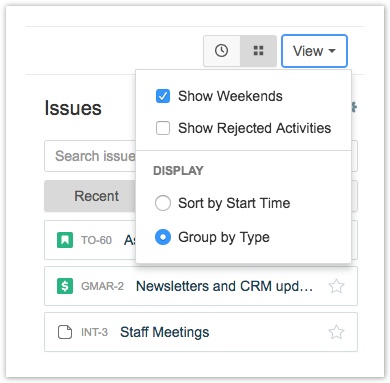The width and height of the screenshot is (390, 383).
Task: Click the TO-60 issue key
Action: (x=96, y=240)
